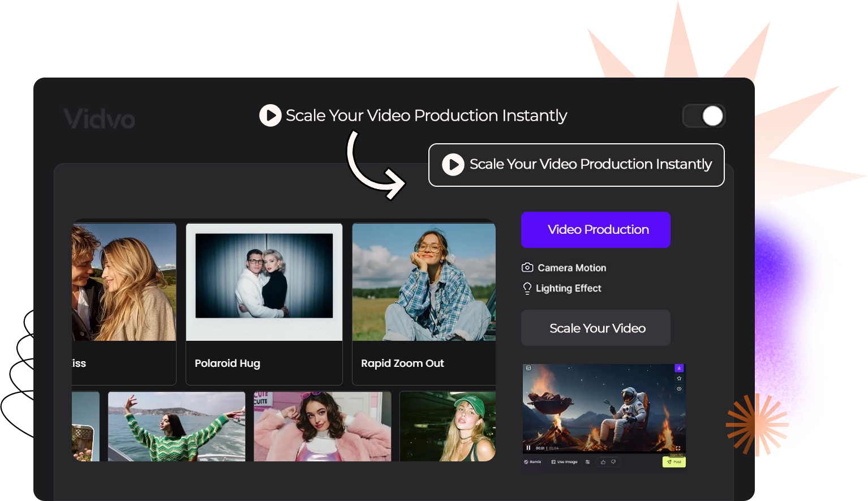
Task: Open the adjustment sliders settings icon
Action: click(587, 462)
